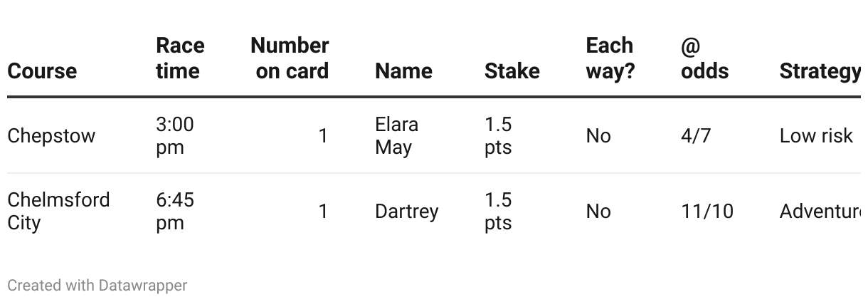Click the Each way? column header
This screenshot has height=302, width=868.
610,58
